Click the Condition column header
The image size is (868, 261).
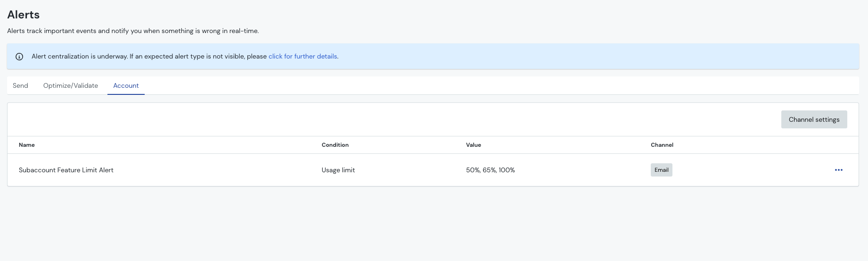(x=335, y=145)
